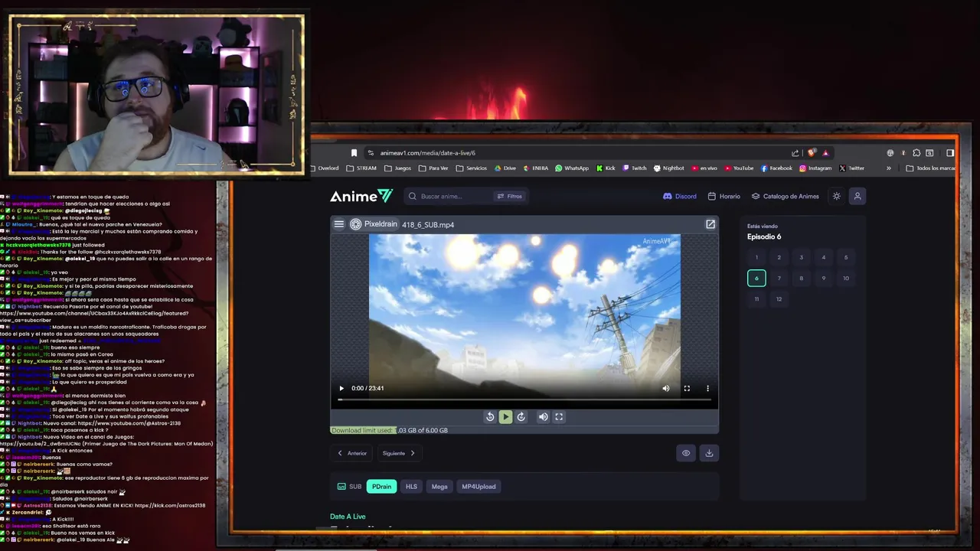This screenshot has height=551, width=980.
Task: Open the Horario schedule page
Action: (x=724, y=196)
